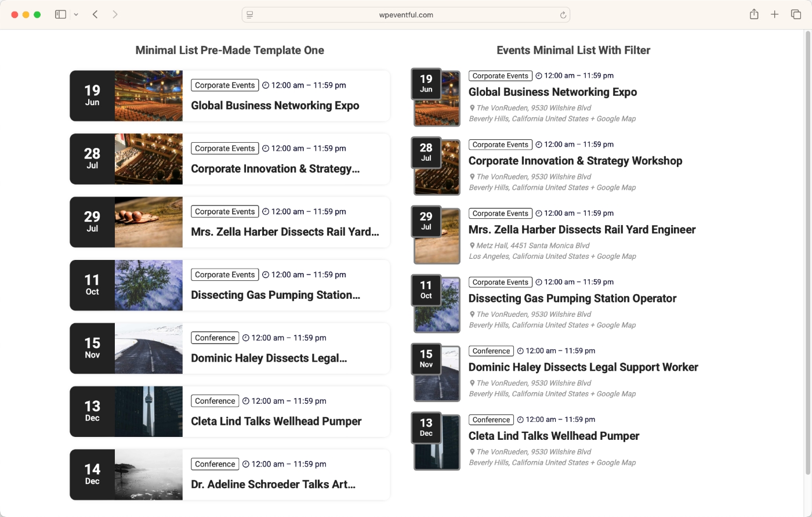Open Mrs. Zella Harber Dissects Rail Yard… left title

(285, 232)
